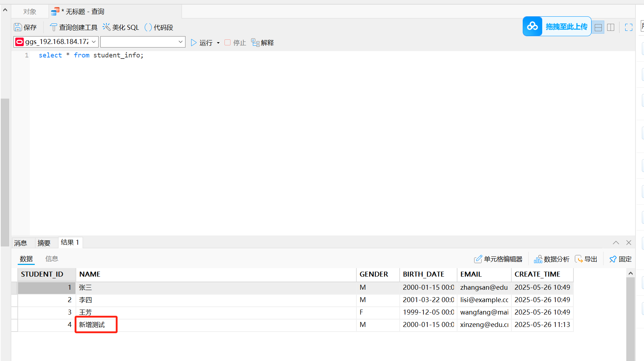
Task: Switch to the Data (数据) sub-tab
Action: point(26,259)
